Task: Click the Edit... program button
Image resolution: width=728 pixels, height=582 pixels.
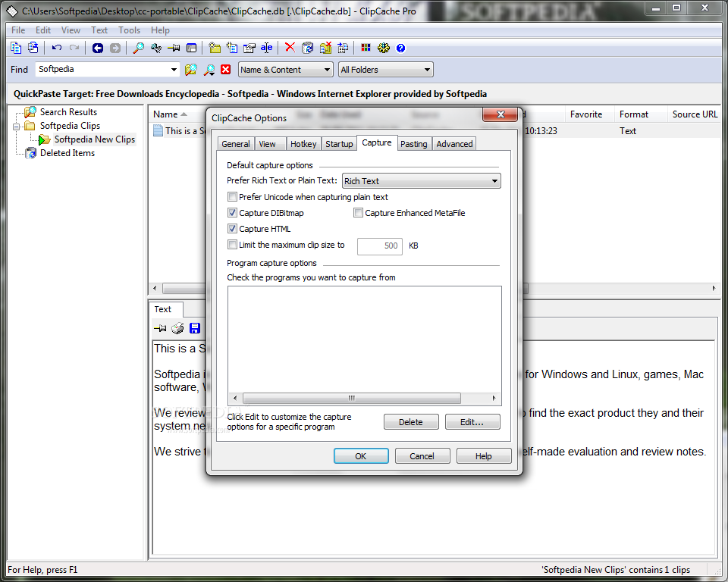Action: tap(472, 422)
